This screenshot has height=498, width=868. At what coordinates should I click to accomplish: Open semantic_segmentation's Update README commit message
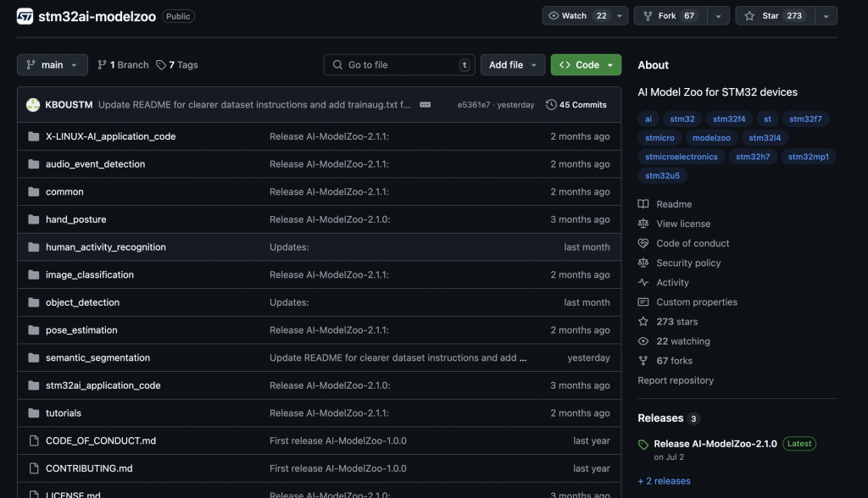tap(398, 357)
